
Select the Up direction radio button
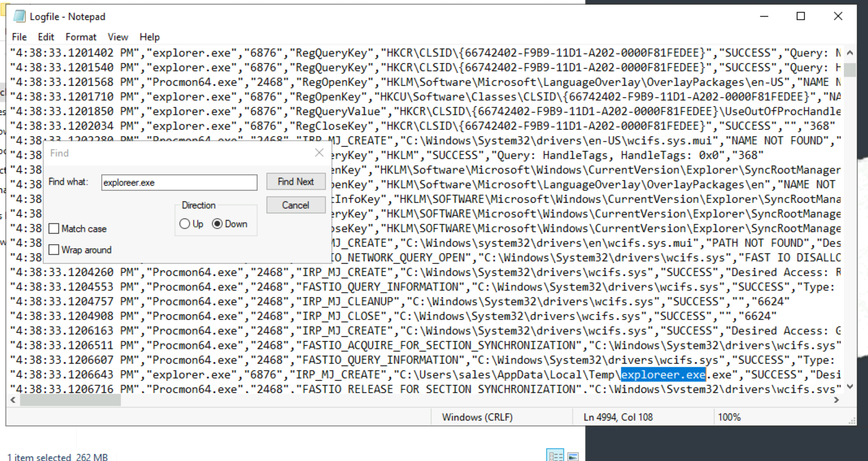coord(185,224)
